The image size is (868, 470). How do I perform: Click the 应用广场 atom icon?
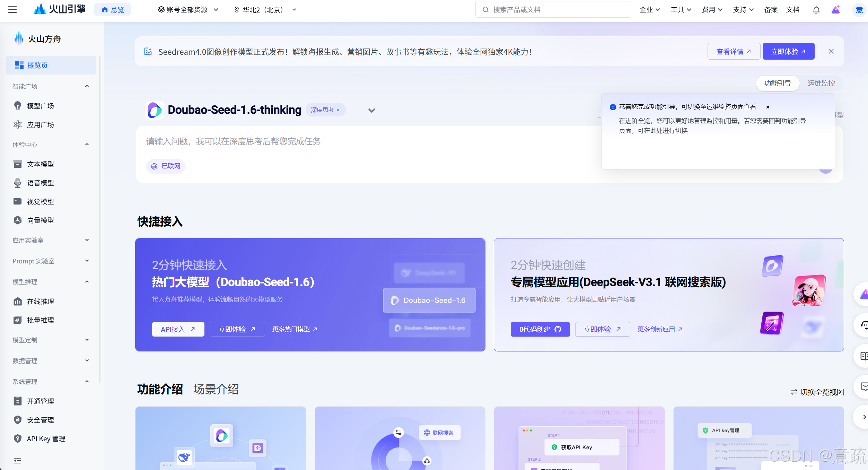click(17, 124)
